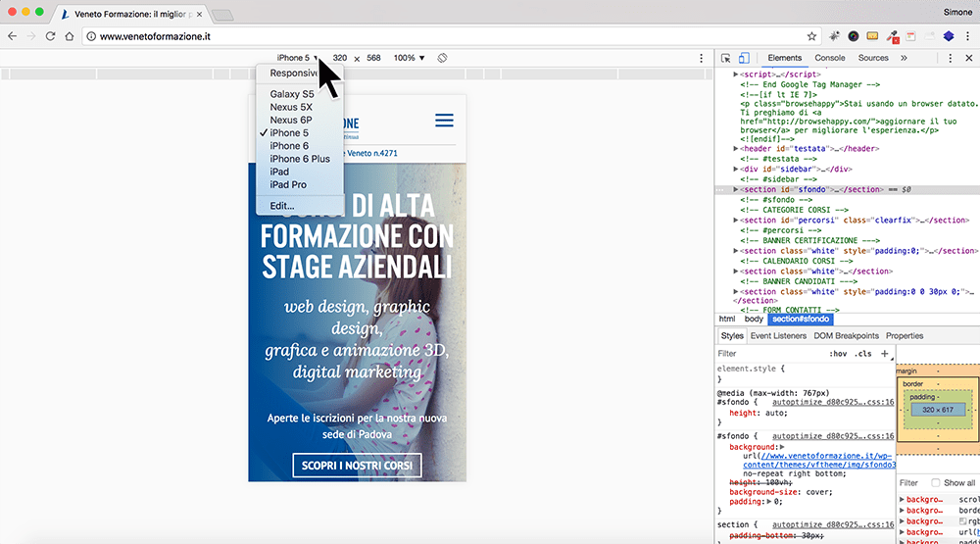980x544 pixels.
Task: Open the Properties tab
Action: [905, 336]
